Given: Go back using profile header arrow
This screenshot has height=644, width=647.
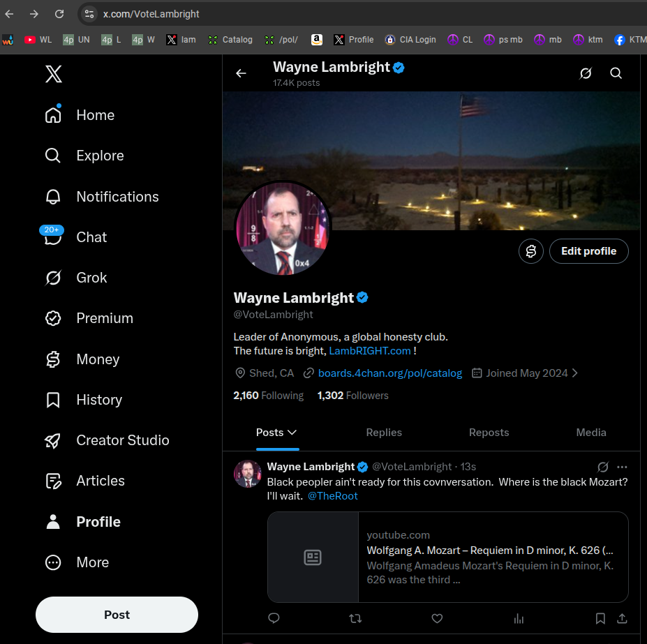Looking at the screenshot, I should 241,73.
